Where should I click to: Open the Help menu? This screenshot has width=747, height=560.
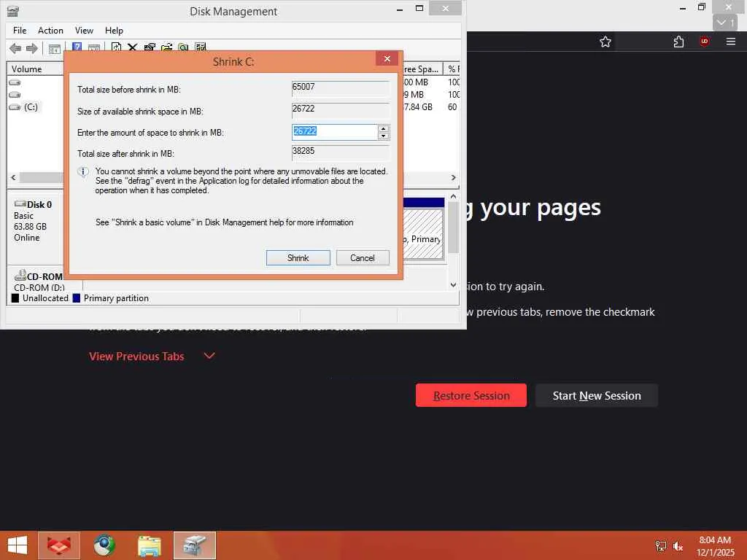tap(114, 31)
